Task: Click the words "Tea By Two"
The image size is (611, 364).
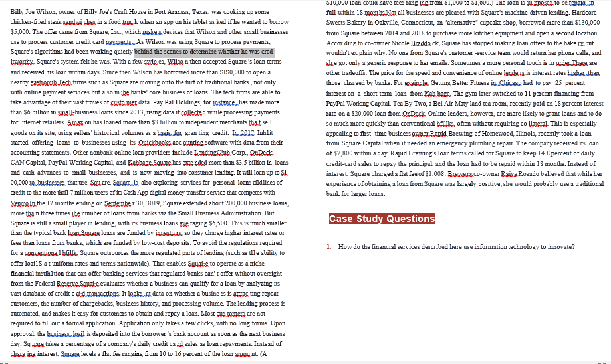Action: (x=410, y=103)
